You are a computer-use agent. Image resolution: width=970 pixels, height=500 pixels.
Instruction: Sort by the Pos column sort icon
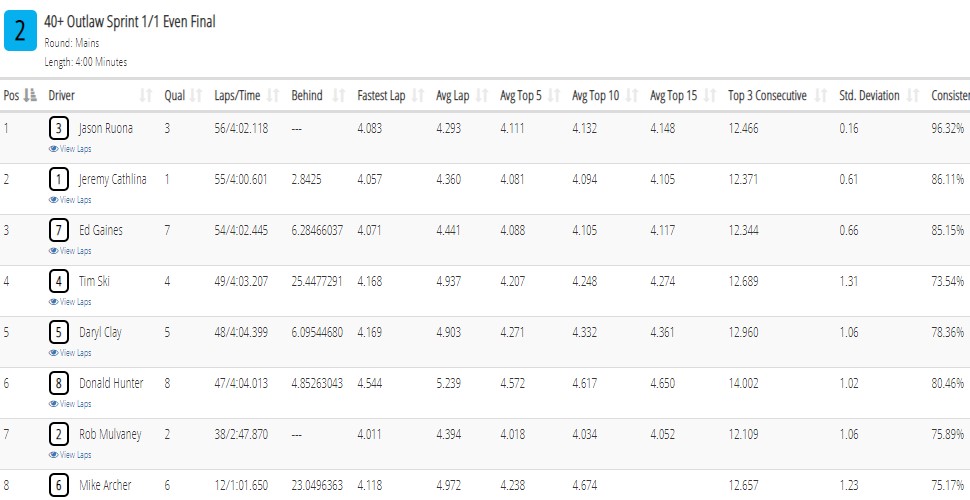point(30,96)
